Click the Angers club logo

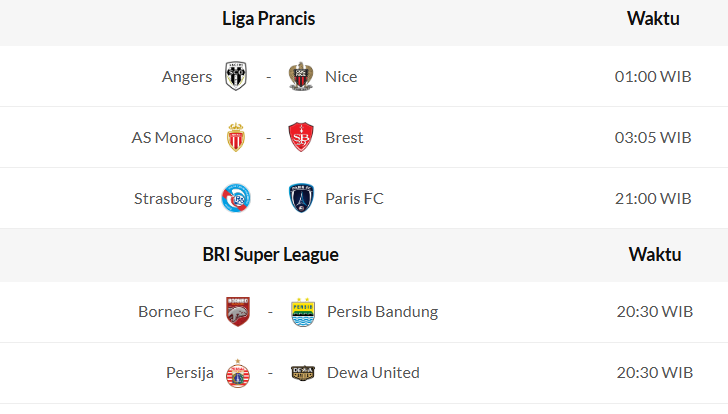(236, 76)
